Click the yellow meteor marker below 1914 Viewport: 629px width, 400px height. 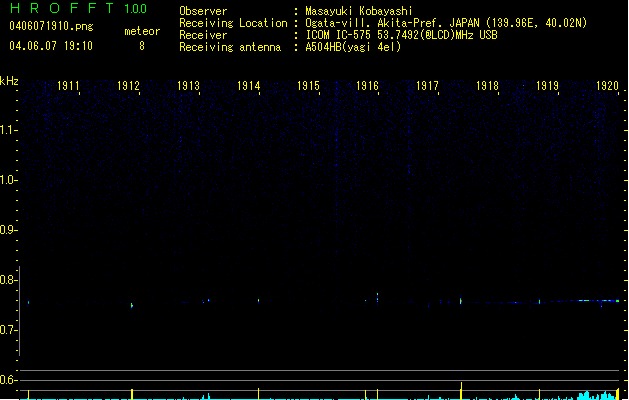click(258, 394)
